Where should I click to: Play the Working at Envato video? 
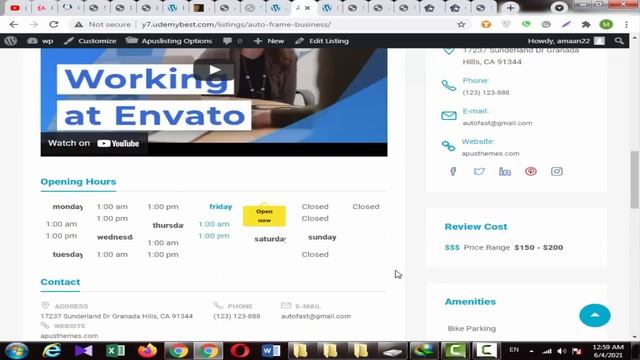(213, 70)
